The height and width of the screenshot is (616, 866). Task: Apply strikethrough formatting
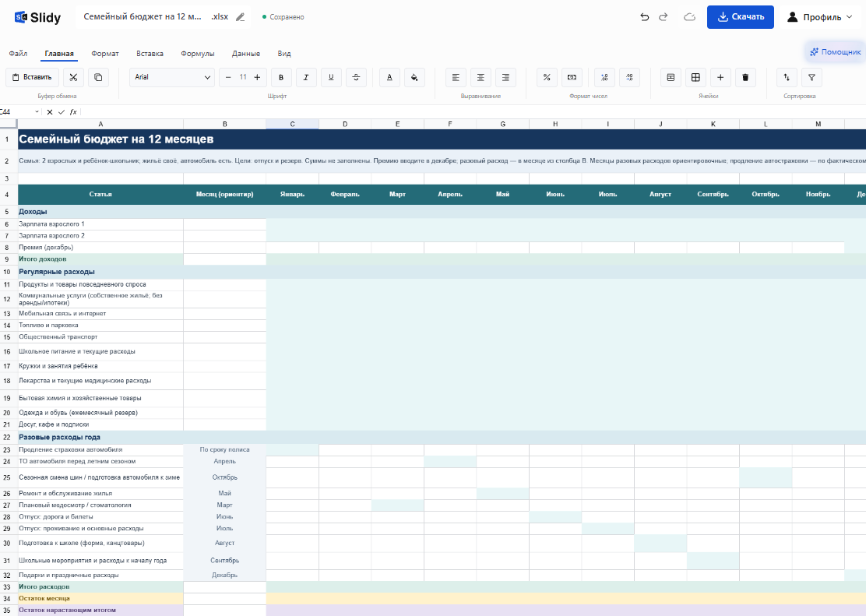pyautogui.click(x=356, y=77)
